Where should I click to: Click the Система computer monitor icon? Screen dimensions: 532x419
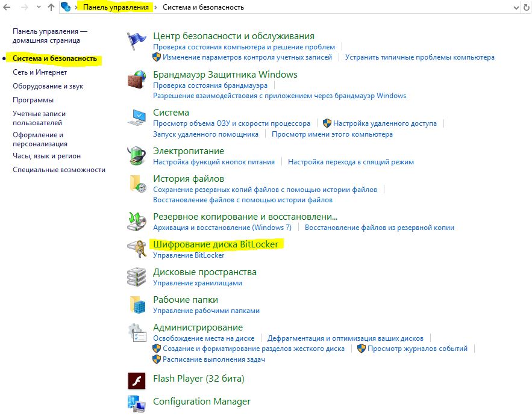[x=136, y=117]
